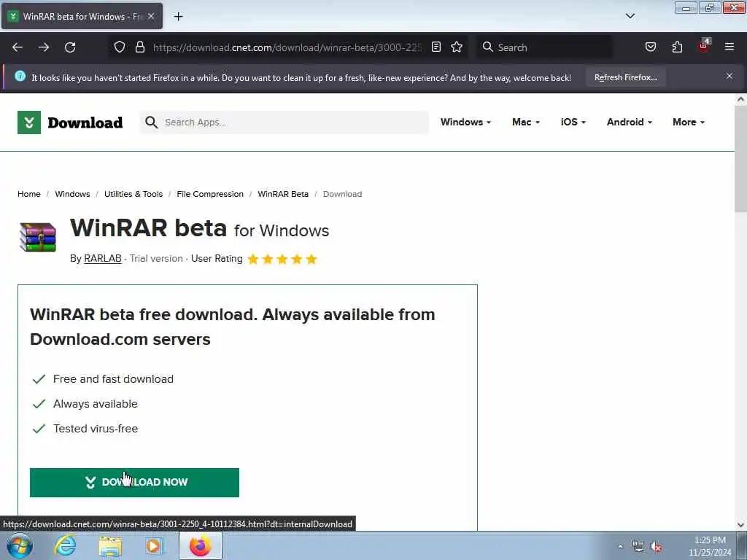Click the 'Always available' list item

pos(96,404)
